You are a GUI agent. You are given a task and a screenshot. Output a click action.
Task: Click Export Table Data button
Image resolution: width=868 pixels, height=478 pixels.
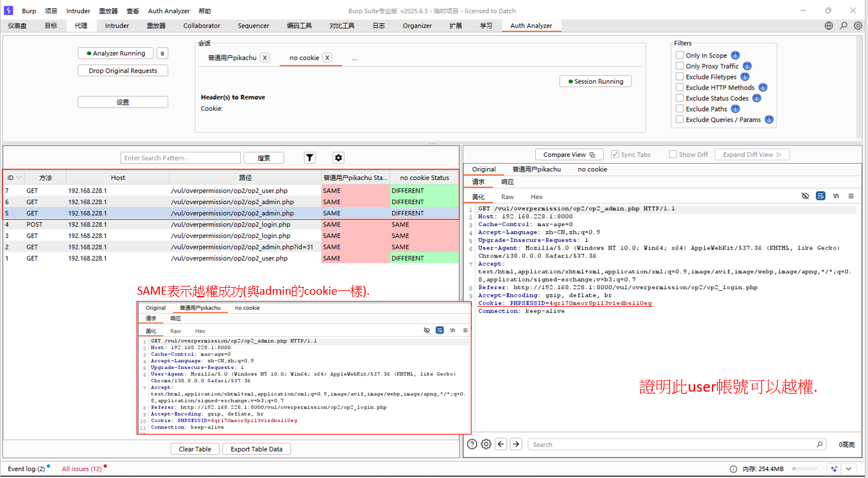256,449
